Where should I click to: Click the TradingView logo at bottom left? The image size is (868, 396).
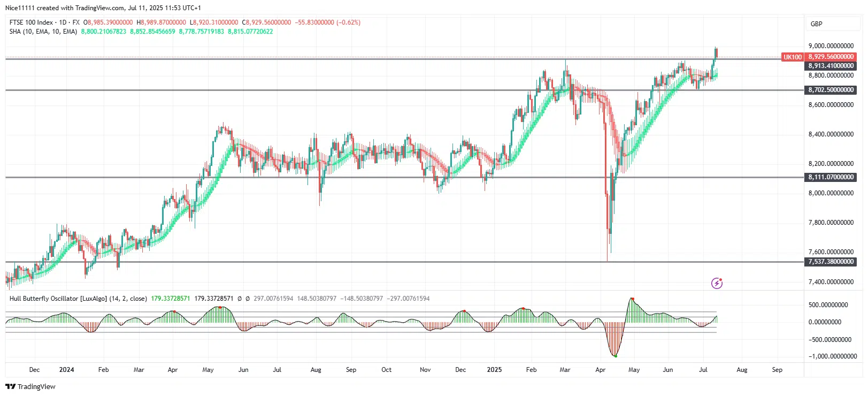pyautogui.click(x=30, y=386)
